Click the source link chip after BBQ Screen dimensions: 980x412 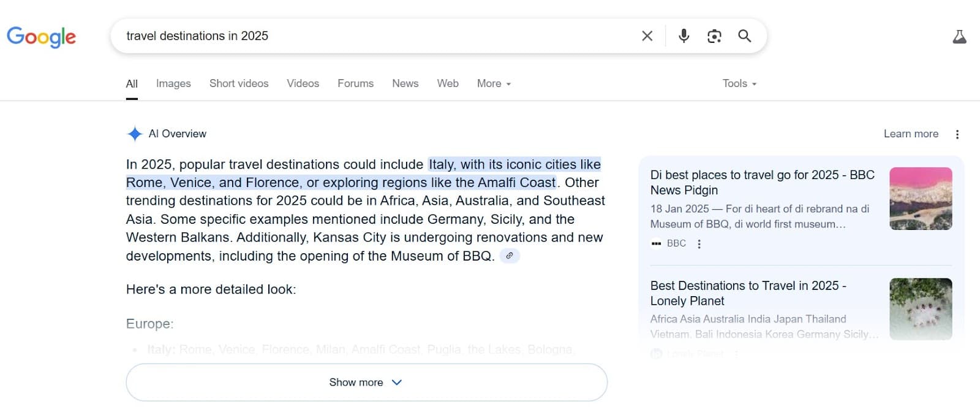coord(510,256)
